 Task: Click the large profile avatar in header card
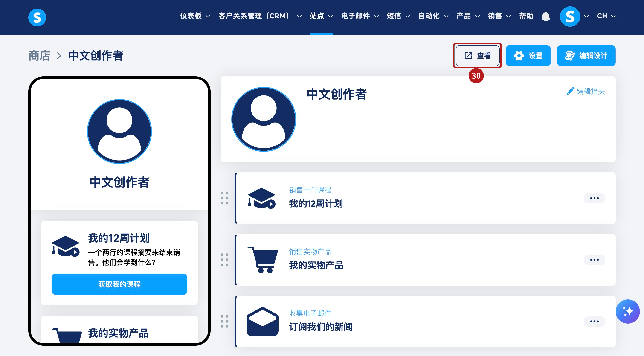coord(264,119)
